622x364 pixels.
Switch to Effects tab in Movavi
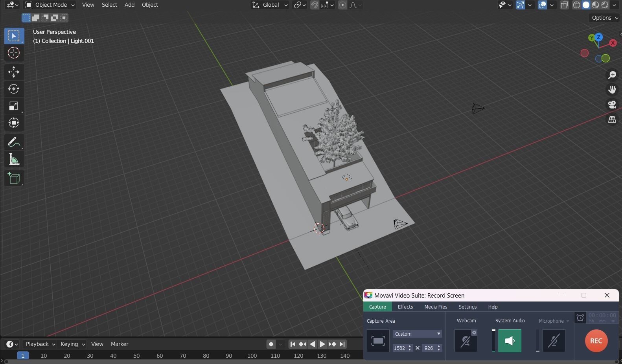(405, 307)
